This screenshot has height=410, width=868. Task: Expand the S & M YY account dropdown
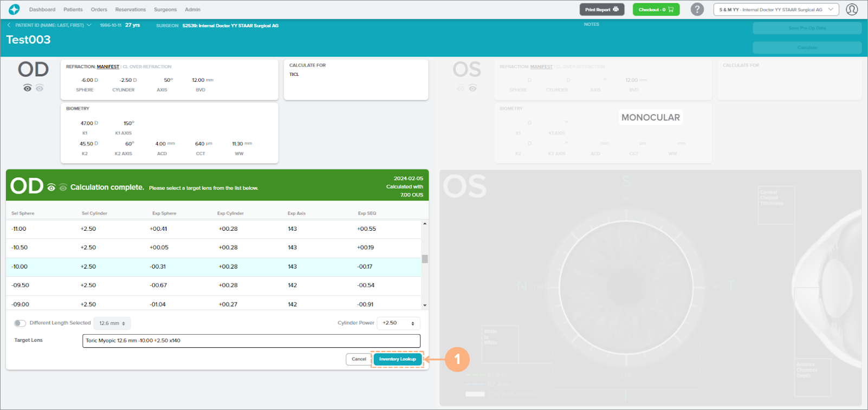coord(776,9)
